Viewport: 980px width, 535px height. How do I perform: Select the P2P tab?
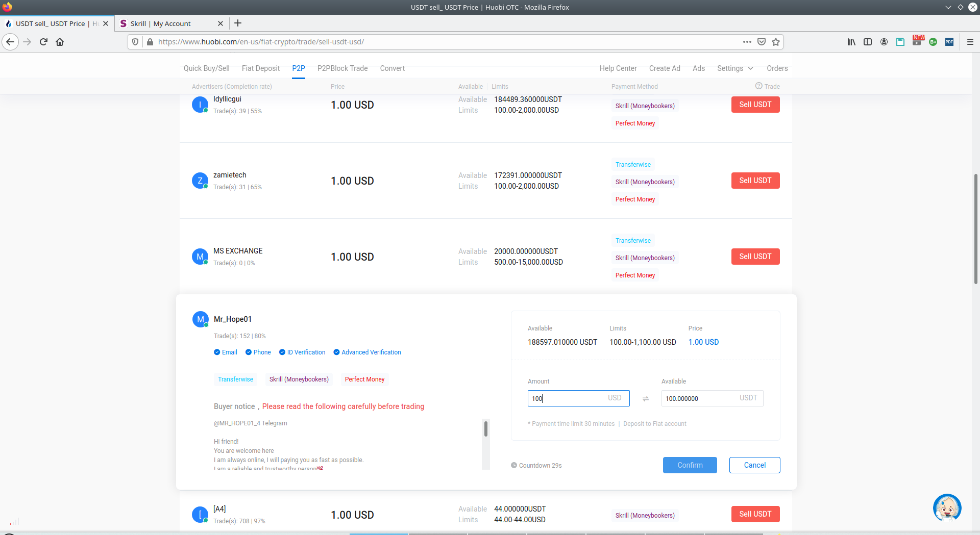299,68
